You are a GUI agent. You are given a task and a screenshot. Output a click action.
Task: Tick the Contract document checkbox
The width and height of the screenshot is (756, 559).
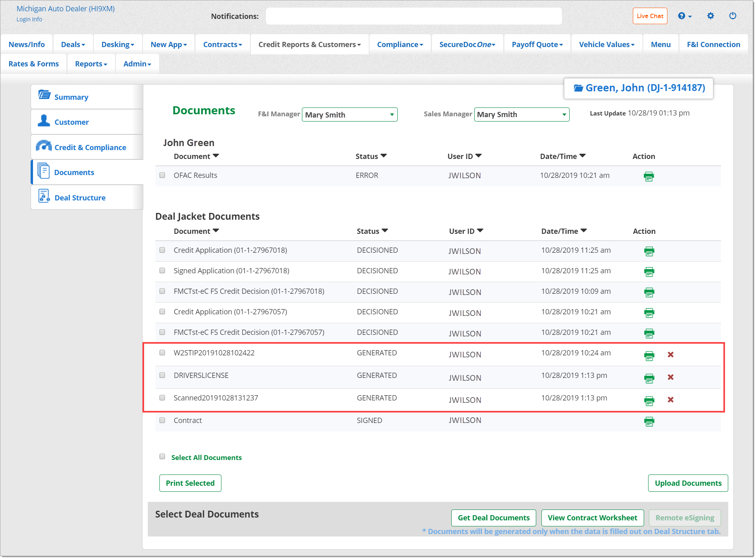162,420
